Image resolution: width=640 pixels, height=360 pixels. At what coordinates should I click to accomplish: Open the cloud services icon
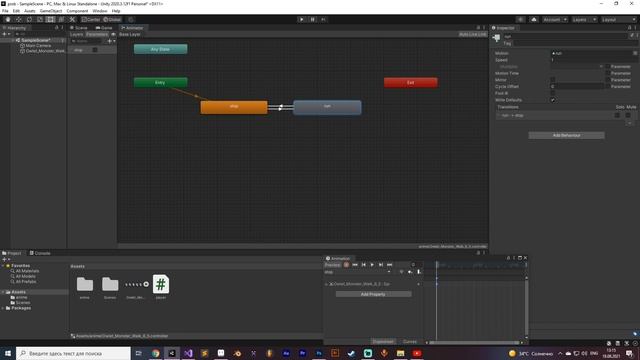point(534,20)
